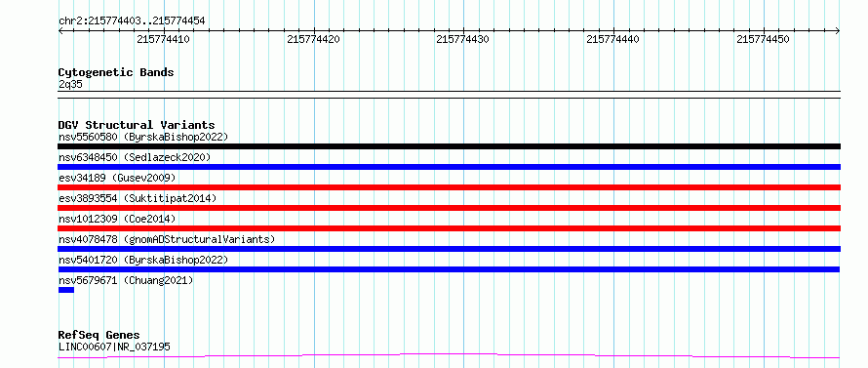Viewport: 868px width, 368px height.
Task: Click the red esv34189 variant bar
Action: point(449,187)
